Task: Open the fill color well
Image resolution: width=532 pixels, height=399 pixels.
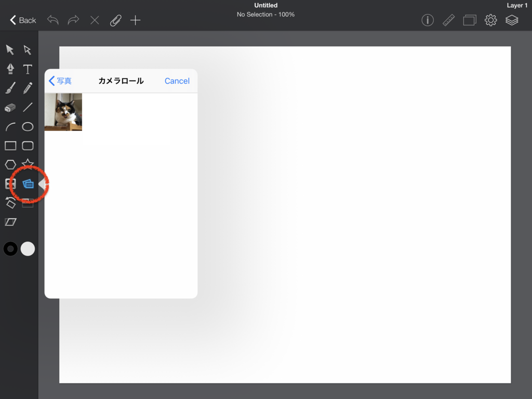Action: tap(28, 249)
